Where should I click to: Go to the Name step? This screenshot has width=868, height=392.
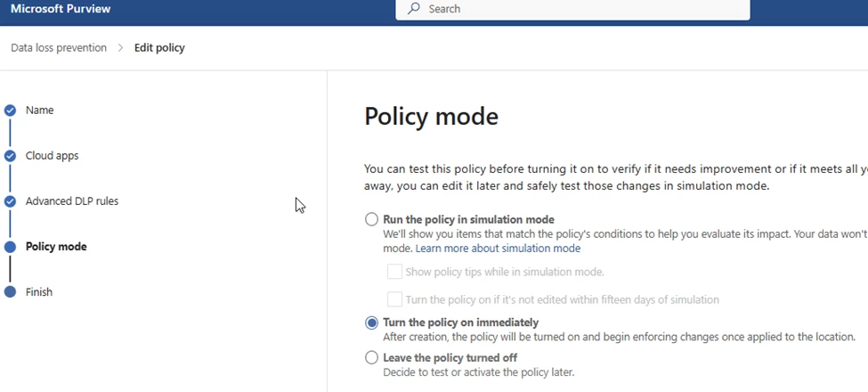click(39, 110)
